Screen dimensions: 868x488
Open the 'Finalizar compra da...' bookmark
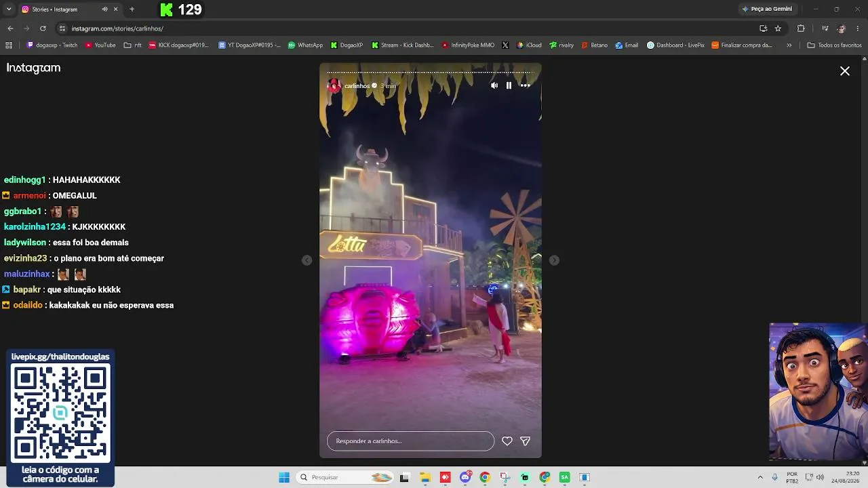pos(742,45)
